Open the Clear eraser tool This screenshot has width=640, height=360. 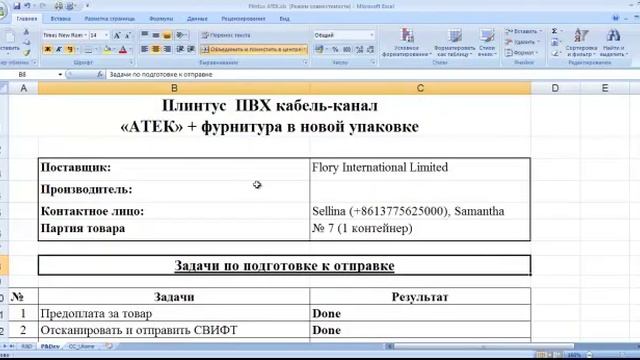555,53
